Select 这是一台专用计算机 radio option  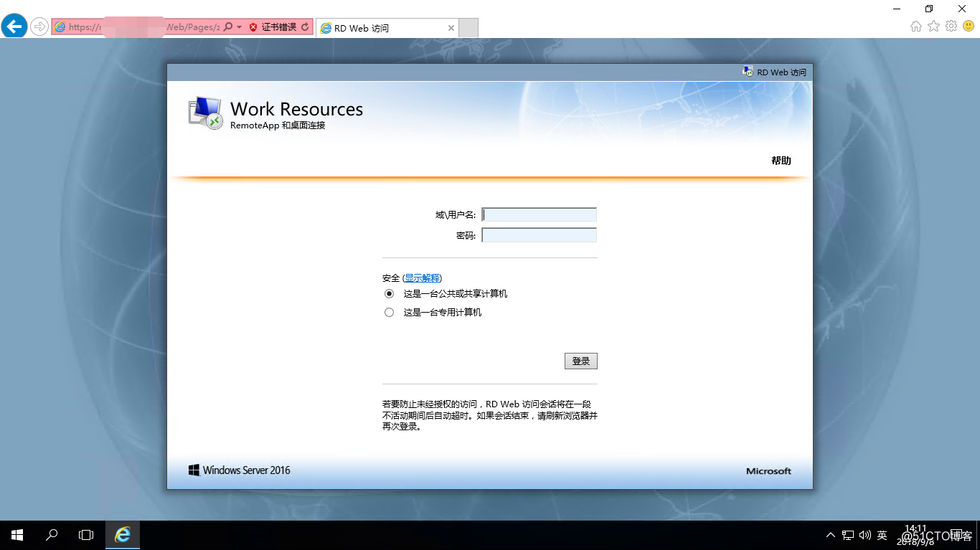390,313
